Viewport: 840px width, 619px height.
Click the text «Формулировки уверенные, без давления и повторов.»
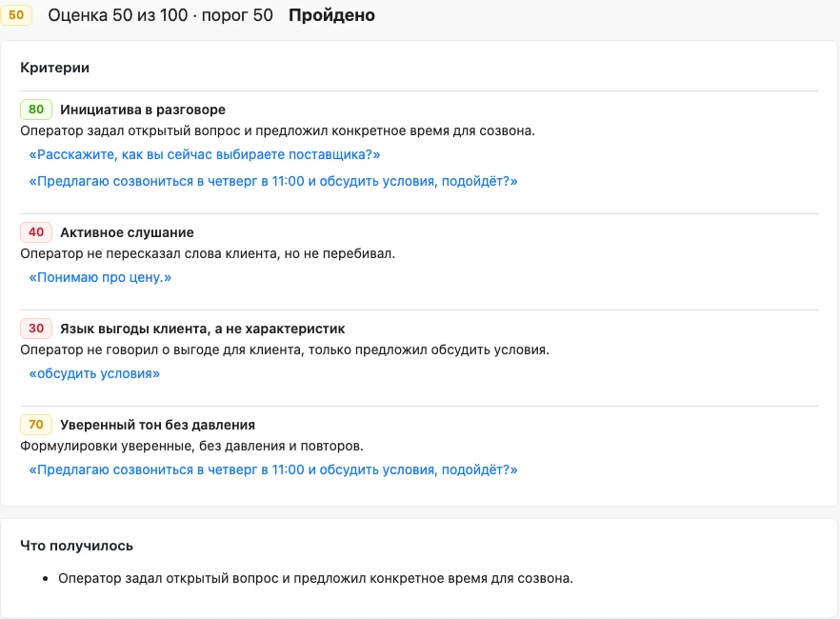(x=191, y=446)
